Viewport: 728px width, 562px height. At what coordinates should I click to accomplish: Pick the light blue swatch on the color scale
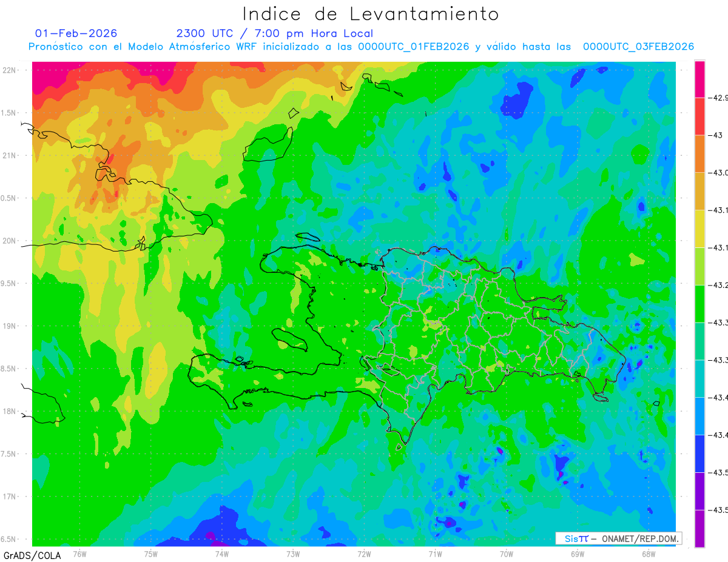[x=699, y=416]
